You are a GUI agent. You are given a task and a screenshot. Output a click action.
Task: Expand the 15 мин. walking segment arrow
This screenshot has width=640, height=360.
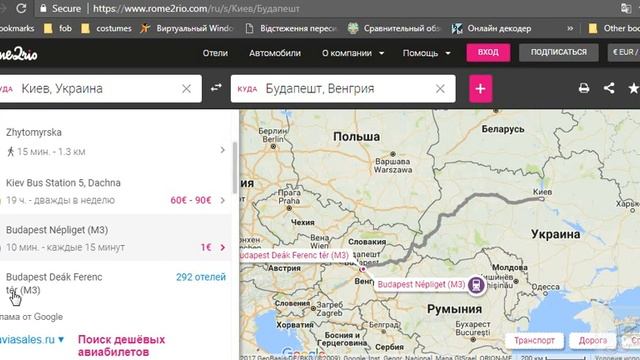tap(222, 150)
